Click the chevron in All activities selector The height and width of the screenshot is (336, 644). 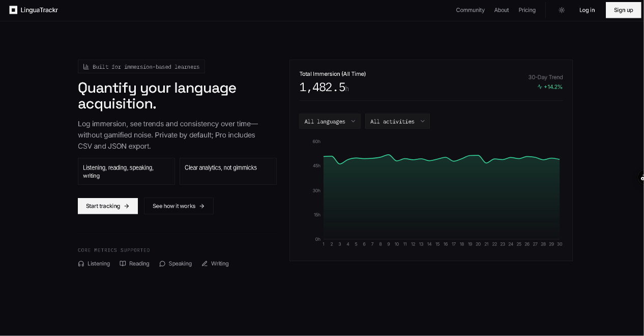click(422, 121)
